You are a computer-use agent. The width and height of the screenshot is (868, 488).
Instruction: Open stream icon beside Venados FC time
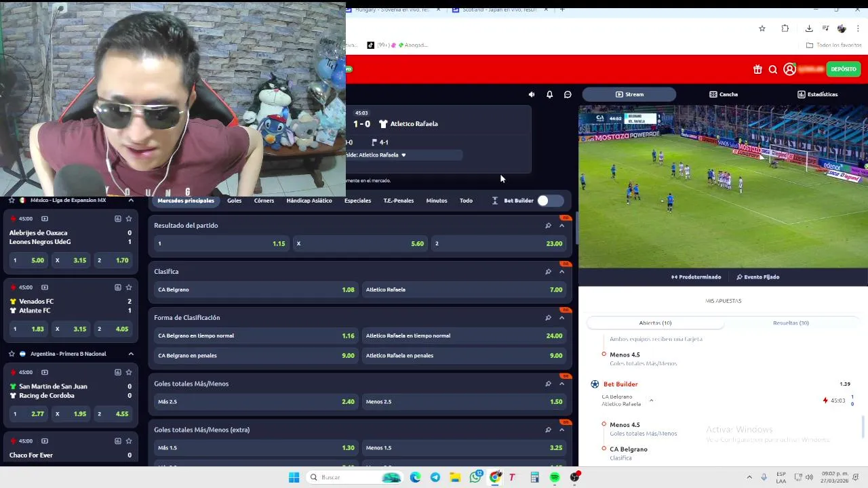45,287
